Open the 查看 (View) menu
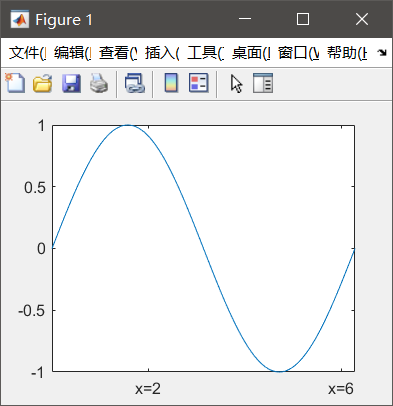The width and height of the screenshot is (393, 406). point(118,53)
